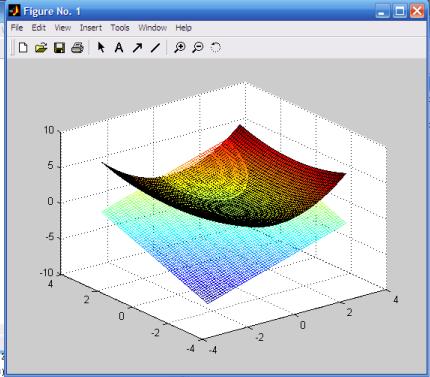
Task: Enable the Zoom In magnifier tool
Action: (180, 48)
